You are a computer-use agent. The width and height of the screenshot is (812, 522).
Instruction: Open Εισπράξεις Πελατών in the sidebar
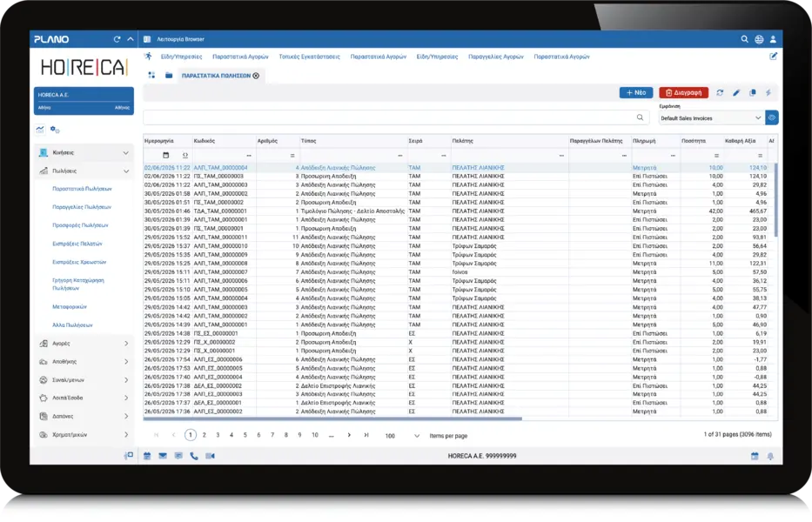point(77,244)
